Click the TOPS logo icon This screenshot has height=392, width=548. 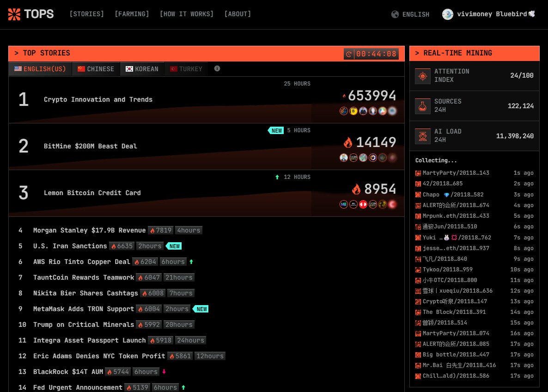(x=14, y=14)
